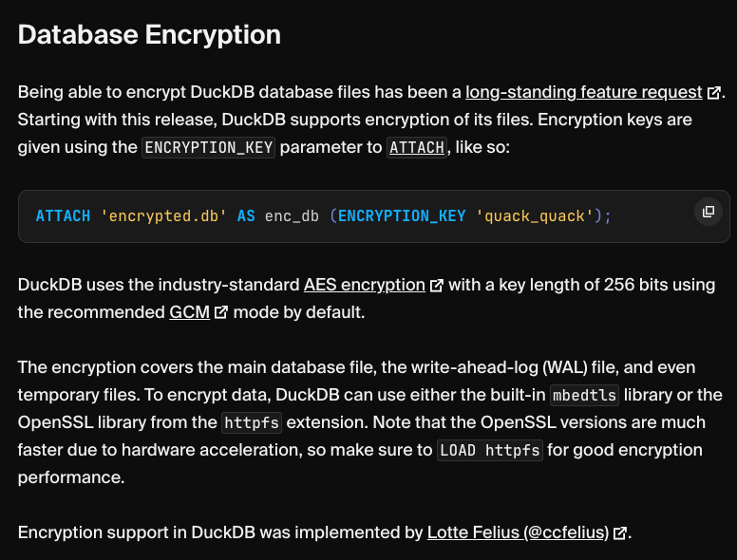Click the copy code button in code block

click(x=708, y=212)
